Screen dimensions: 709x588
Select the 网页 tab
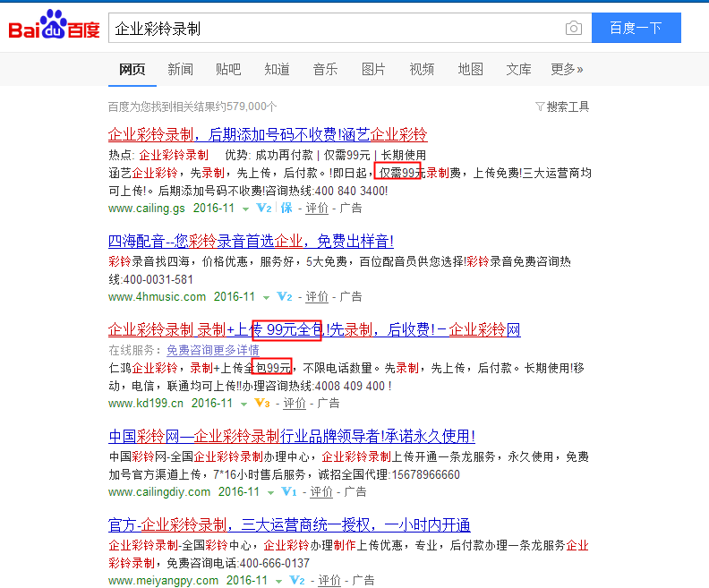[132, 70]
